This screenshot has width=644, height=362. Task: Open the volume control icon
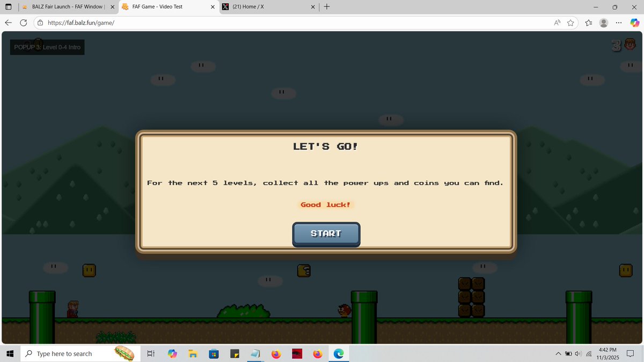click(x=578, y=353)
